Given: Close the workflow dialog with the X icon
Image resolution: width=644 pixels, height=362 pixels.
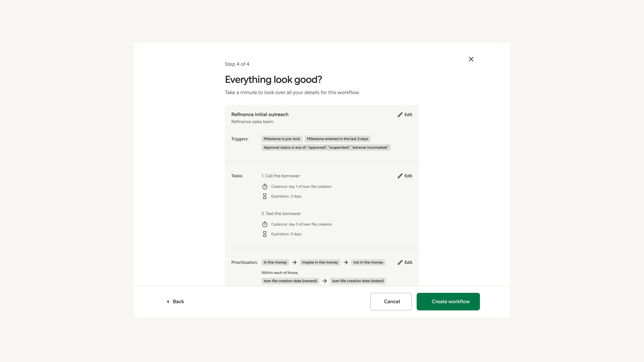Looking at the screenshot, I should 471,59.
